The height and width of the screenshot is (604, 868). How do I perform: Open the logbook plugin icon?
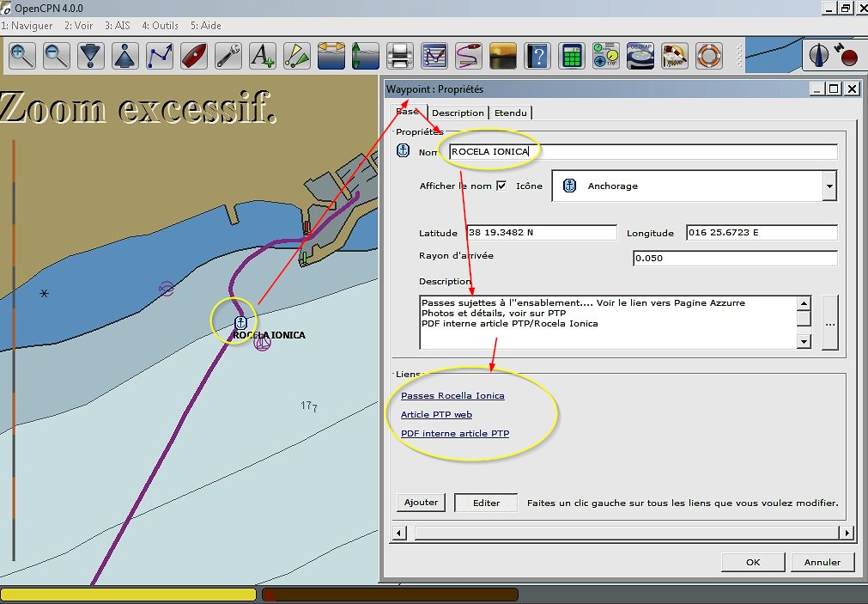[674, 56]
